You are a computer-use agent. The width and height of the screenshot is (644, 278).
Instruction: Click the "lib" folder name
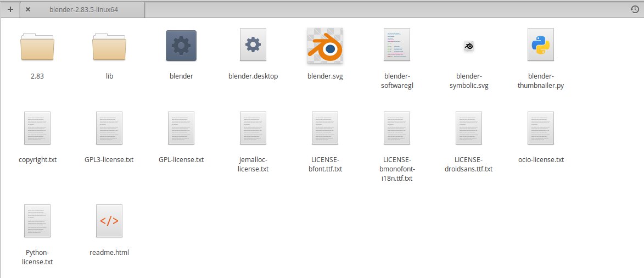109,76
